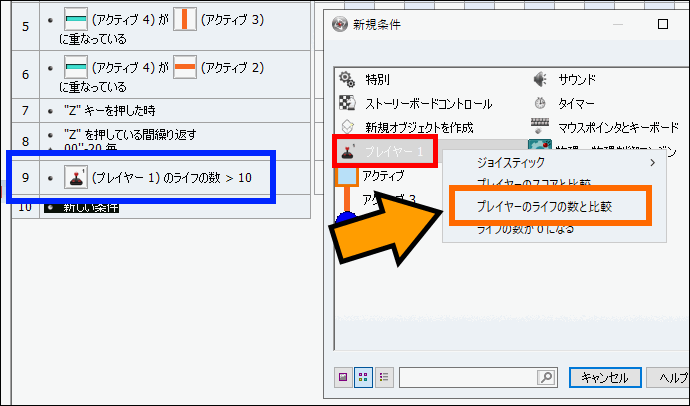Pick the 新規オブジェクトを作成 cube icon
The image size is (690, 406).
tap(347, 127)
